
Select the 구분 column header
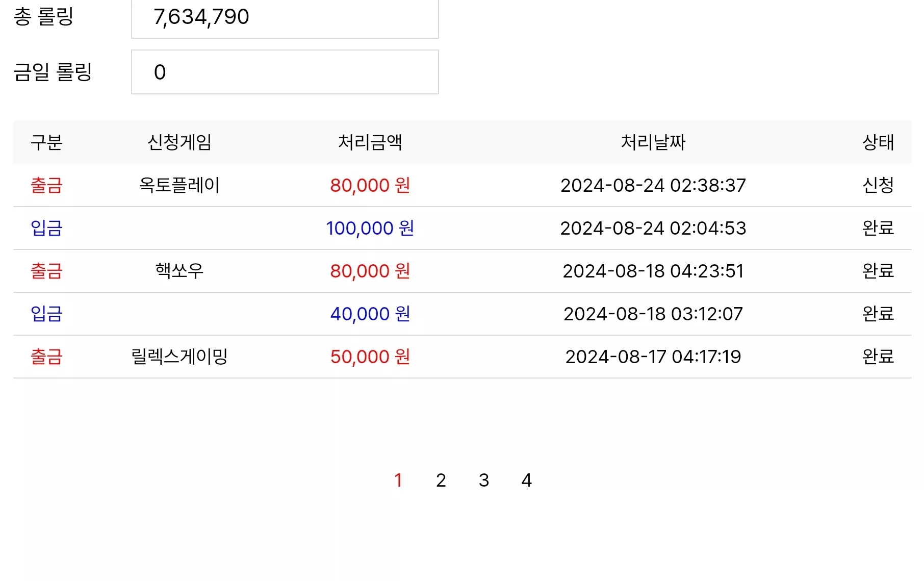[46, 142]
